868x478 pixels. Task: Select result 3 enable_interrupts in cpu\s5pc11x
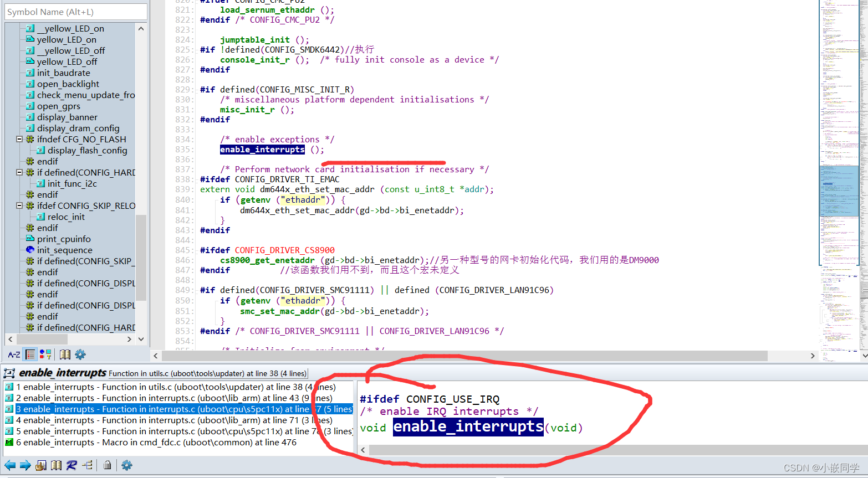(x=178, y=409)
